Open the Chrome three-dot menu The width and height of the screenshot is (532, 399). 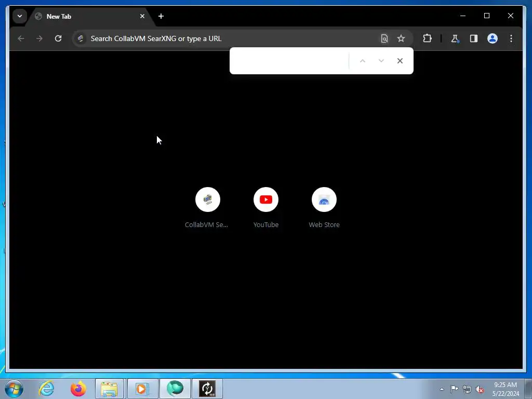pyautogui.click(x=511, y=38)
